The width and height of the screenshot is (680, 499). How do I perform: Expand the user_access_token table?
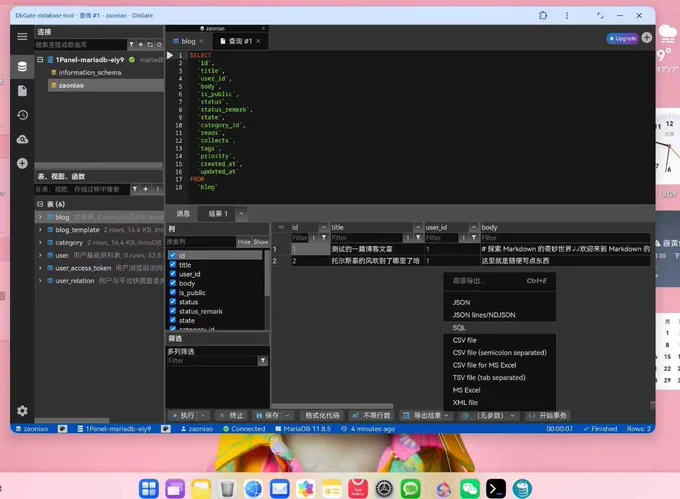[x=40, y=268]
